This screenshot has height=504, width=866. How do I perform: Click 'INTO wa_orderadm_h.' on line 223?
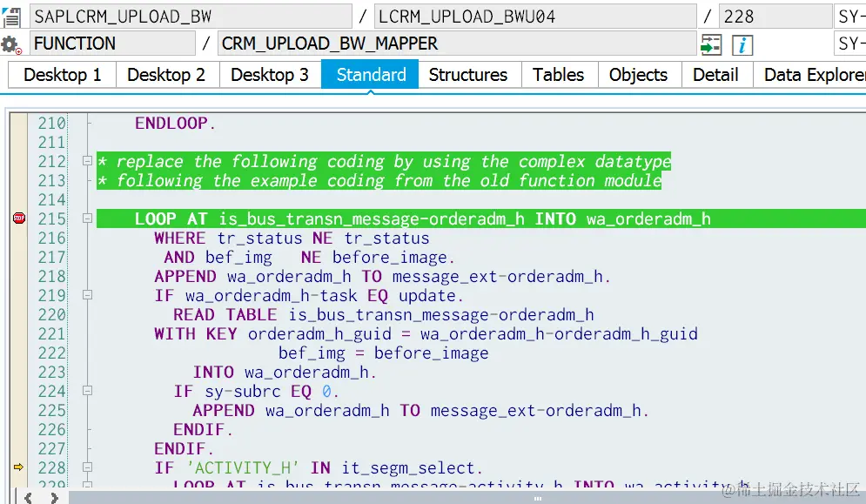(x=285, y=373)
